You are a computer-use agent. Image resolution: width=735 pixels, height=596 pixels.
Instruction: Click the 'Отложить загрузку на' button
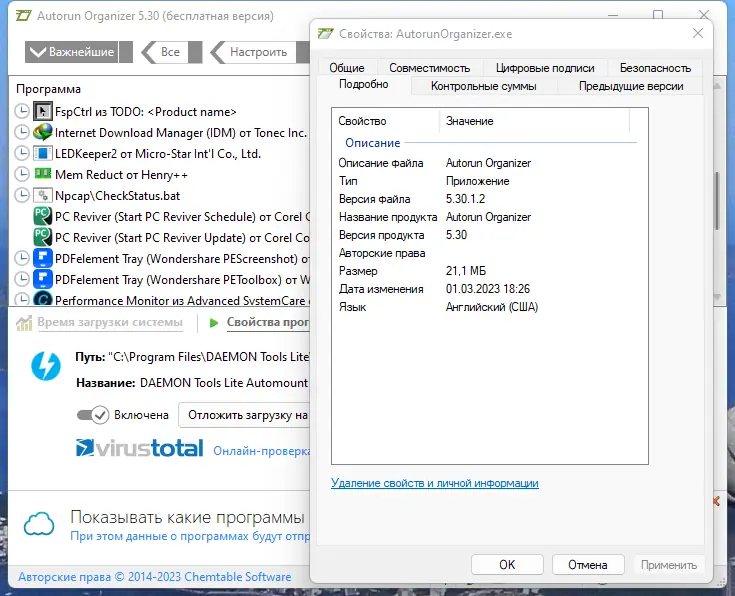[x=244, y=415]
